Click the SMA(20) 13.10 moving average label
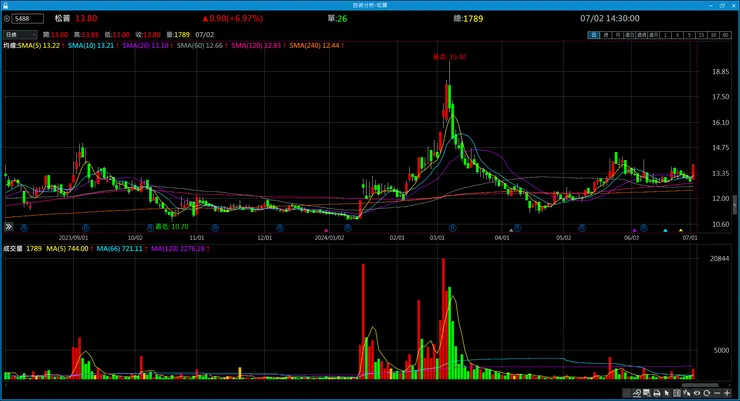 (146, 45)
